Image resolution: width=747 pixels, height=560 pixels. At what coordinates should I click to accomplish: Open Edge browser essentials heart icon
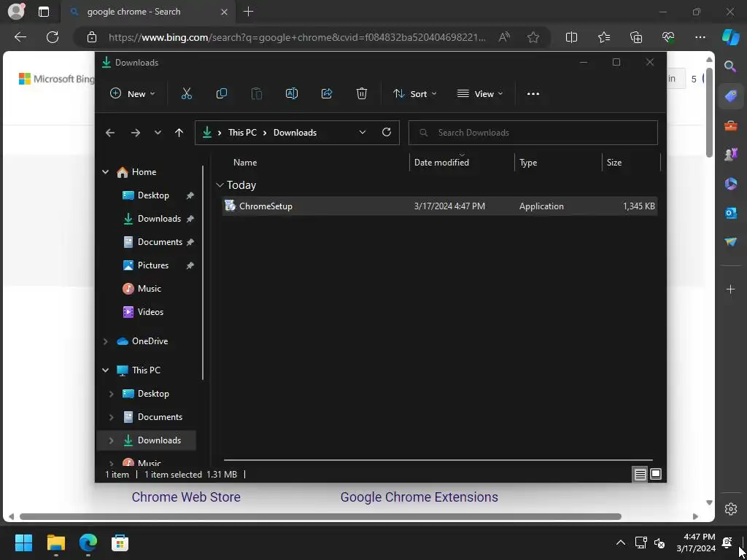pos(668,37)
